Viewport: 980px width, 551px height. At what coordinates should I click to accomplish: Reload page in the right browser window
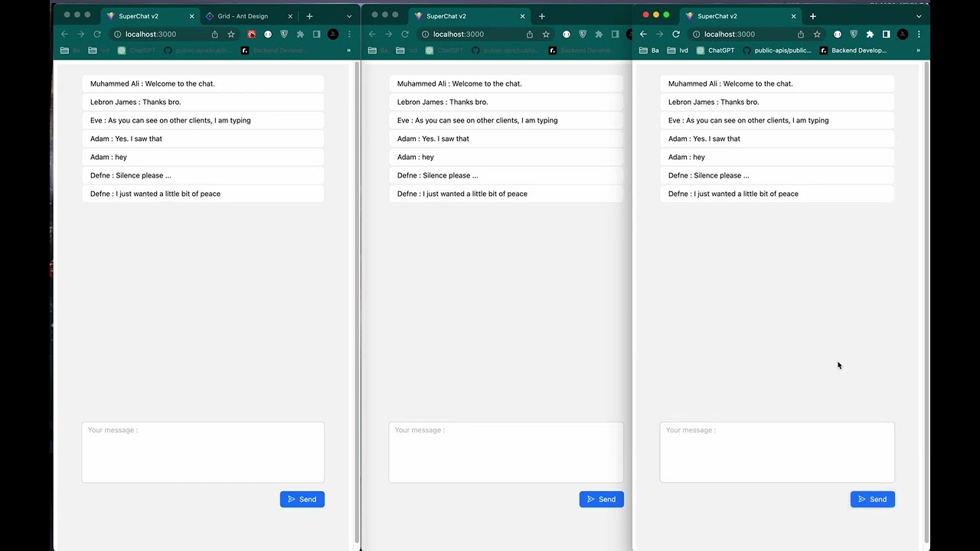[x=676, y=34]
